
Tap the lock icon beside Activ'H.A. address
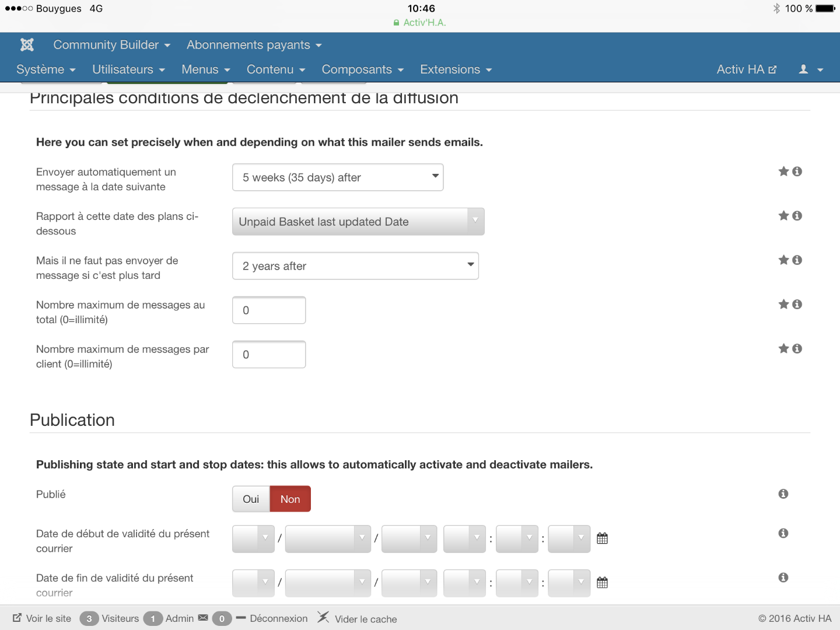[x=397, y=23]
